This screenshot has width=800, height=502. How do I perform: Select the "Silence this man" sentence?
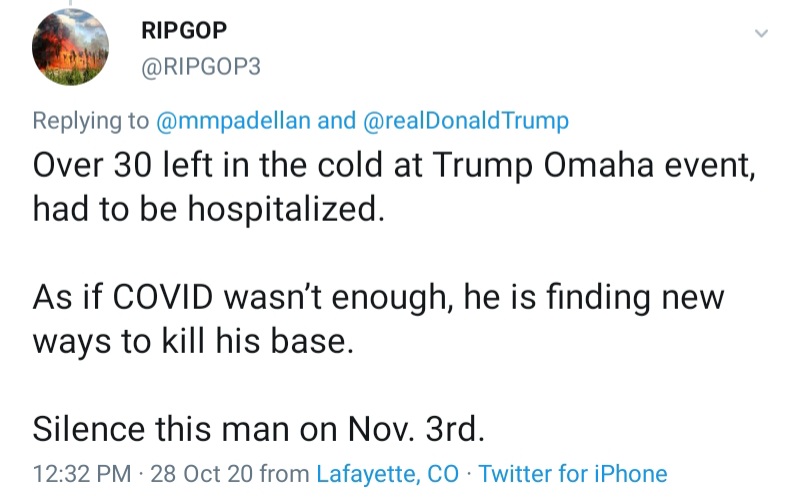click(x=259, y=428)
